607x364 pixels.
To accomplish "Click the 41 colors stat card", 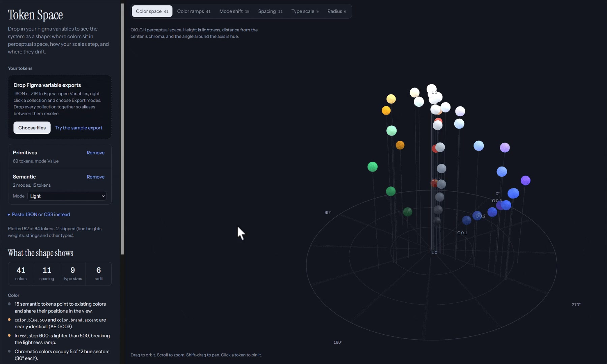I will point(21,274).
